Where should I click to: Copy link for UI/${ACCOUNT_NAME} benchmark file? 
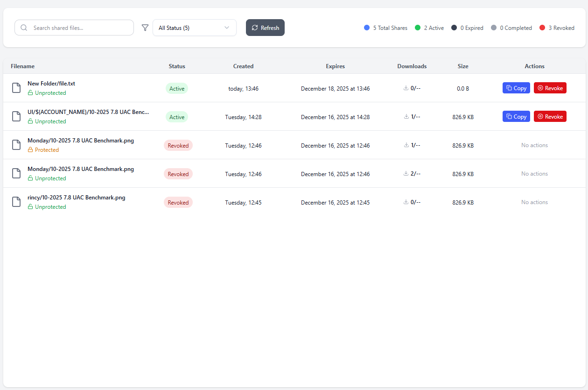(516, 117)
